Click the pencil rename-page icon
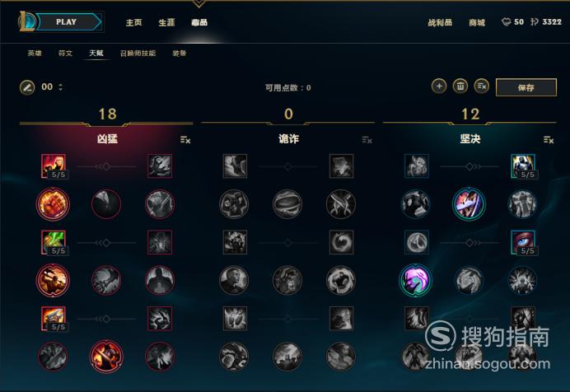 [27, 87]
